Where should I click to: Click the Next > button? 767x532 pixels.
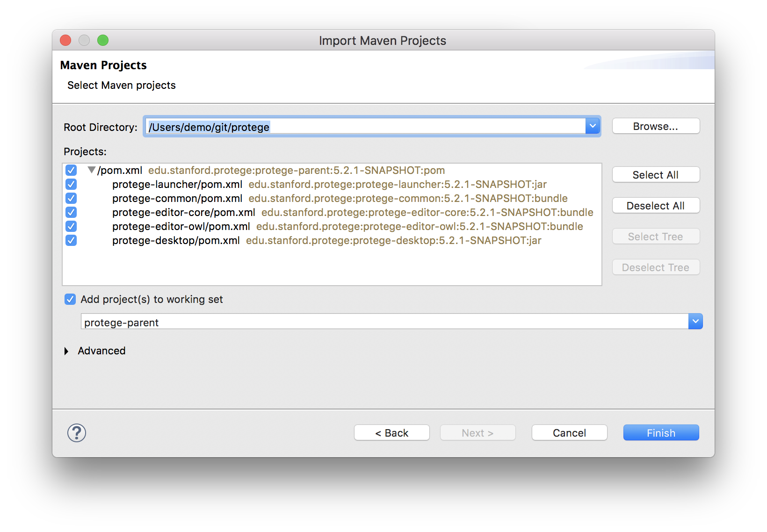(478, 433)
